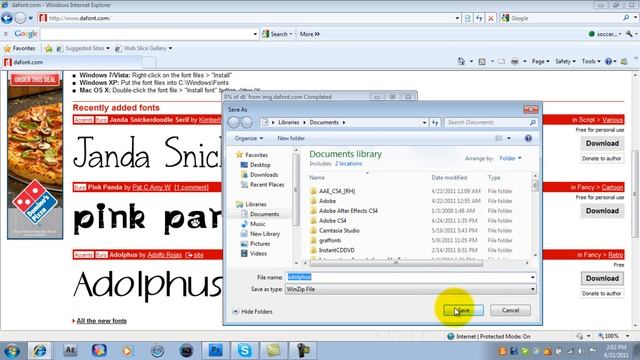
Task: Click the refresh arrow beside Save As path
Action: tap(435, 122)
